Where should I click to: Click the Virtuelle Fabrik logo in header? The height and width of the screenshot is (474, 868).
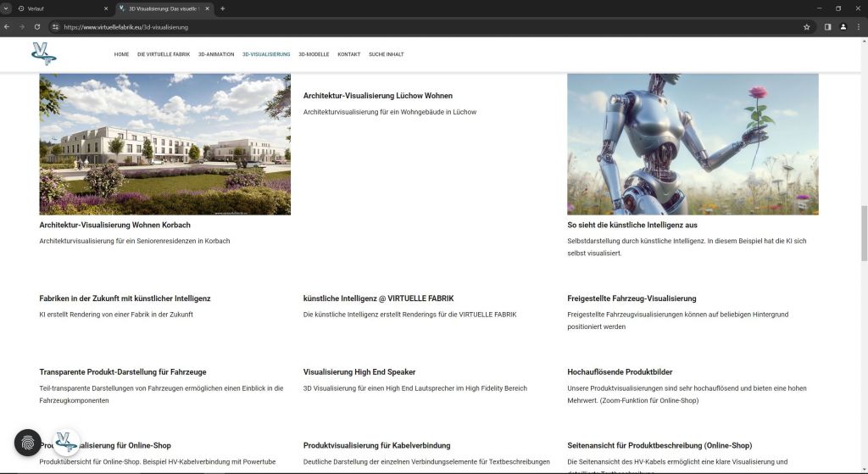pyautogui.click(x=43, y=53)
